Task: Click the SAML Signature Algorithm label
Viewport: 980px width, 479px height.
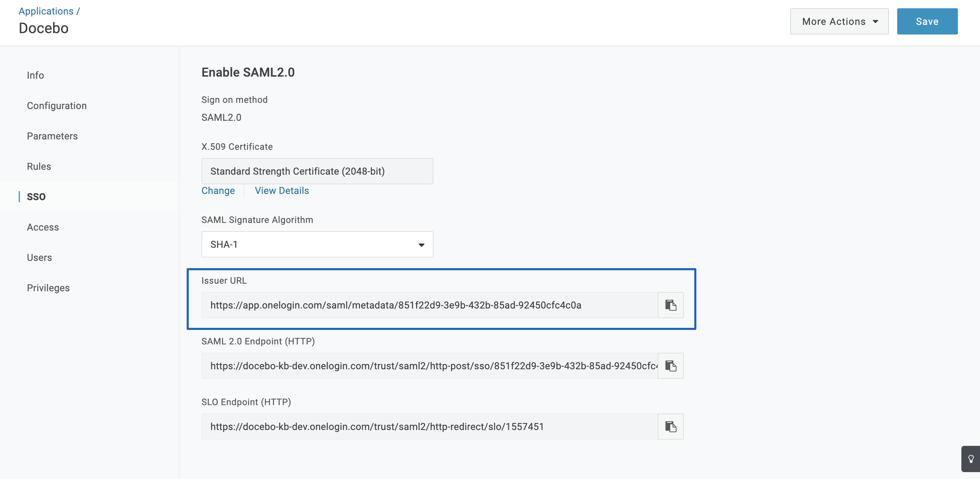Action: tap(257, 220)
